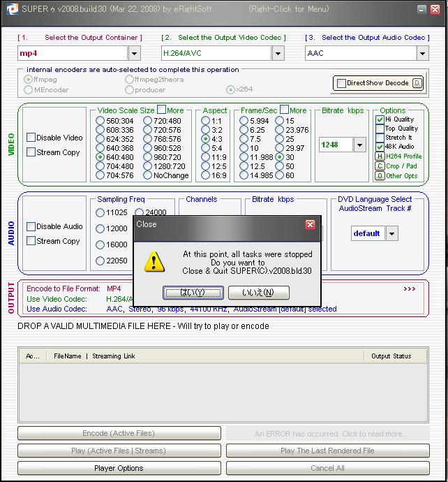
Task: Open Output Container mp4 dropdown
Action: (134, 54)
